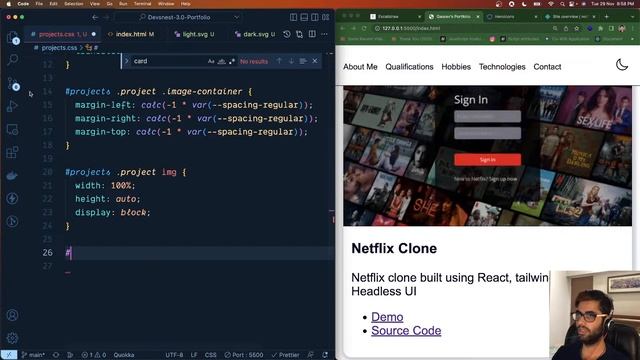Open the Docker whale icon panel
The image size is (640, 360).
13,176
